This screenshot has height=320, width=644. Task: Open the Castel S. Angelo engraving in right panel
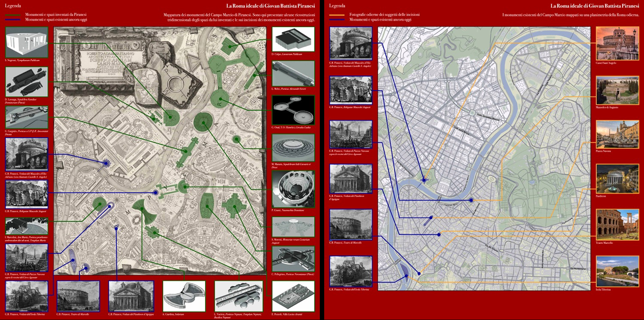pos(351,43)
